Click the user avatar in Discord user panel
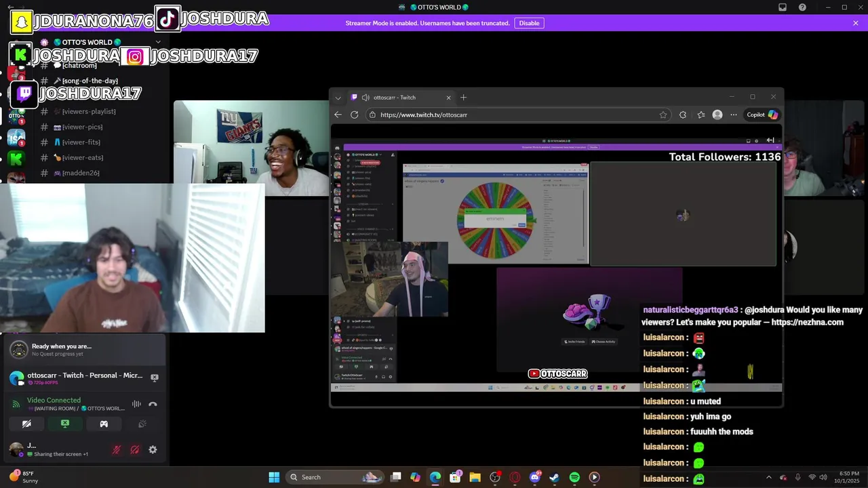Screen dimensions: 868x488 tap(16, 449)
